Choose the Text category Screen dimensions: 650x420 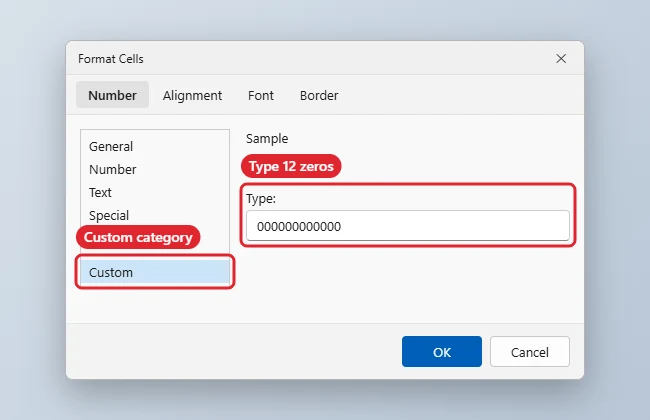tap(155, 192)
